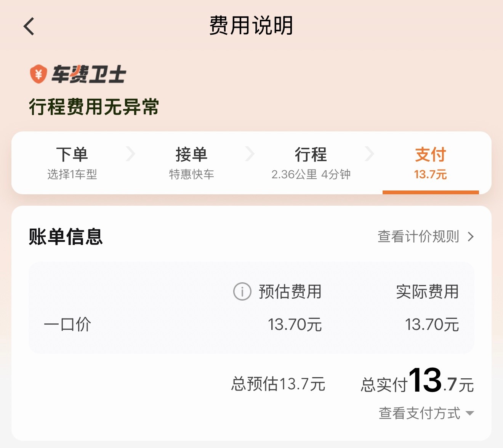Click the chevron after 查看计价规则
The image size is (503, 448).
[x=471, y=237]
